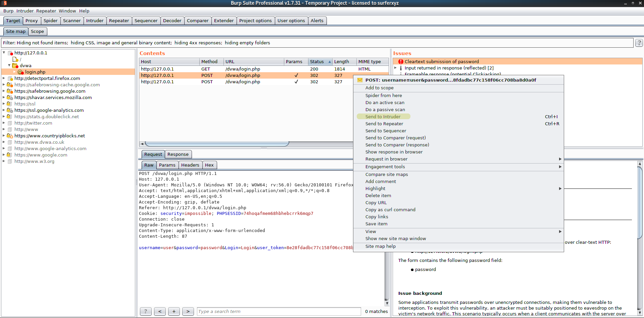Screen dimensions: 644x318
Task: Expand the Input returned in response issue
Action: click(395, 67)
